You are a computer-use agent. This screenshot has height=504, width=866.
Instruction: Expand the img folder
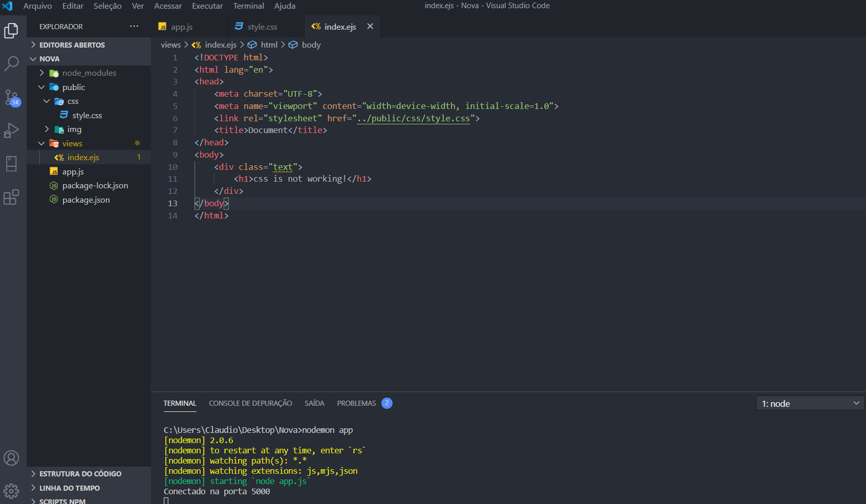pos(89,129)
